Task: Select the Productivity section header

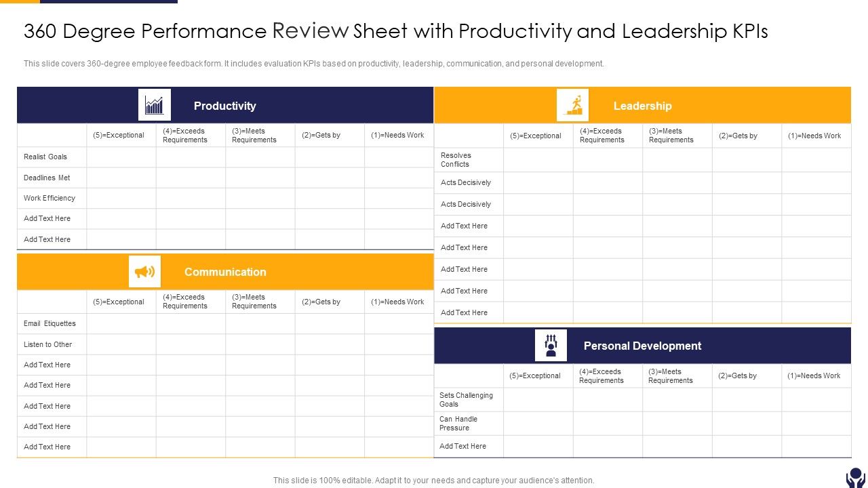Action: coord(225,106)
